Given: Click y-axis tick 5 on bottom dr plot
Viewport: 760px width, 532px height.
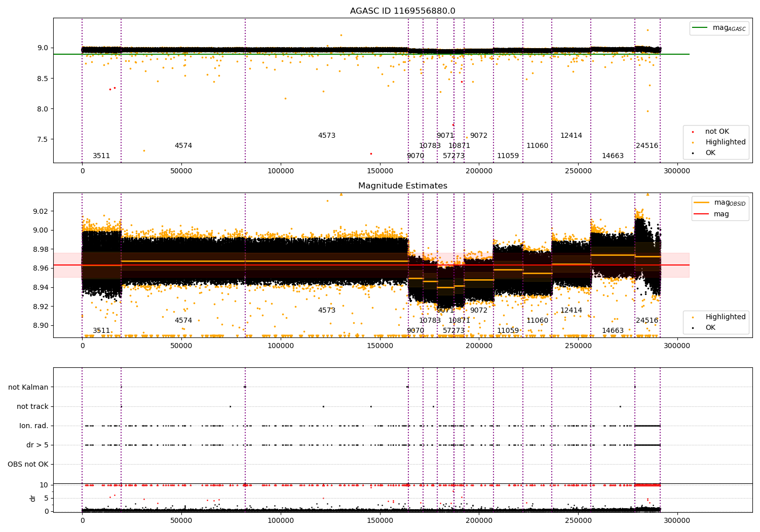Looking at the screenshot, I should [x=46, y=498].
